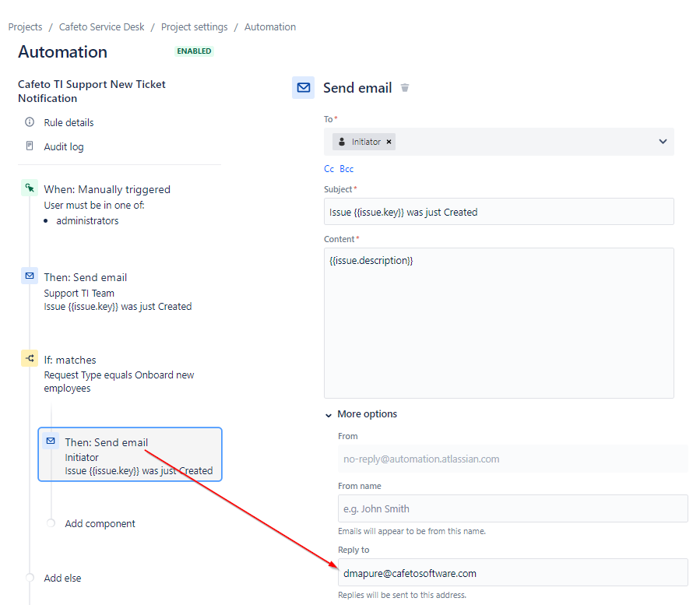This screenshot has width=700, height=605.
Task: Click the From name input field
Action: point(512,508)
